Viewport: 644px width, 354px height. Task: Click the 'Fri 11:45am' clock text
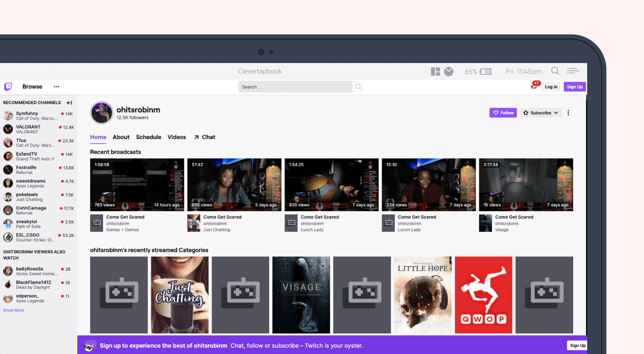click(x=524, y=72)
